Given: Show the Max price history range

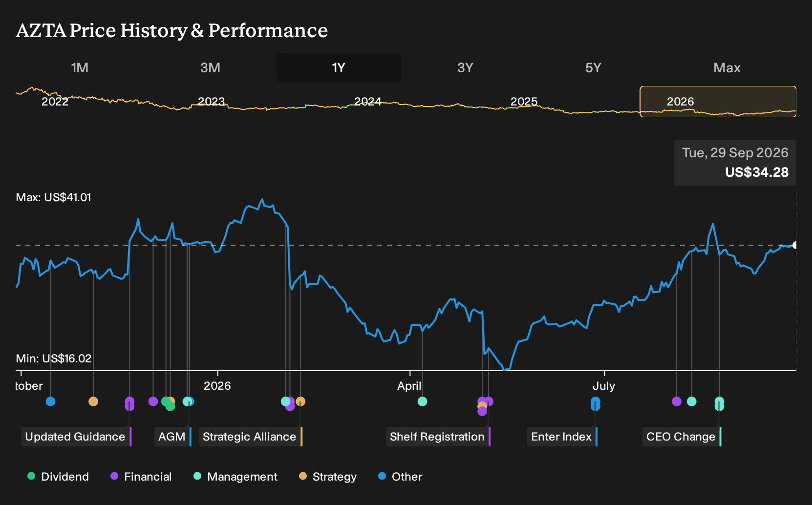Looking at the screenshot, I should 727,67.
